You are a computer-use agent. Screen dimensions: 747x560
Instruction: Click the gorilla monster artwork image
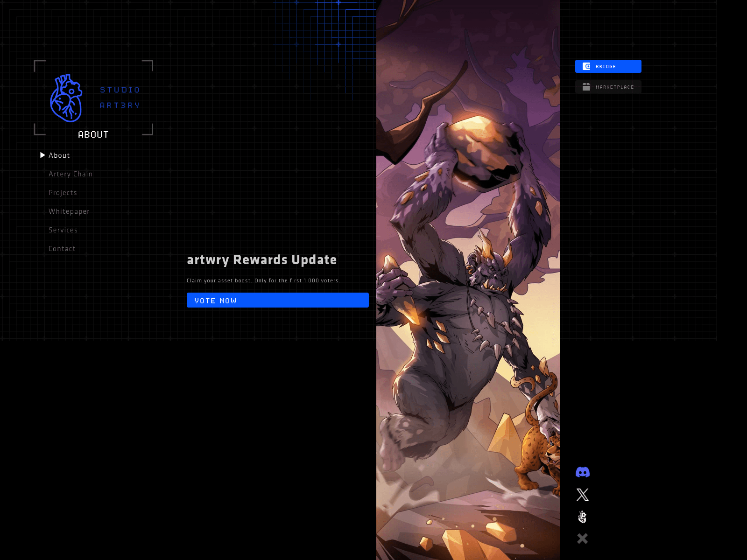(x=468, y=280)
